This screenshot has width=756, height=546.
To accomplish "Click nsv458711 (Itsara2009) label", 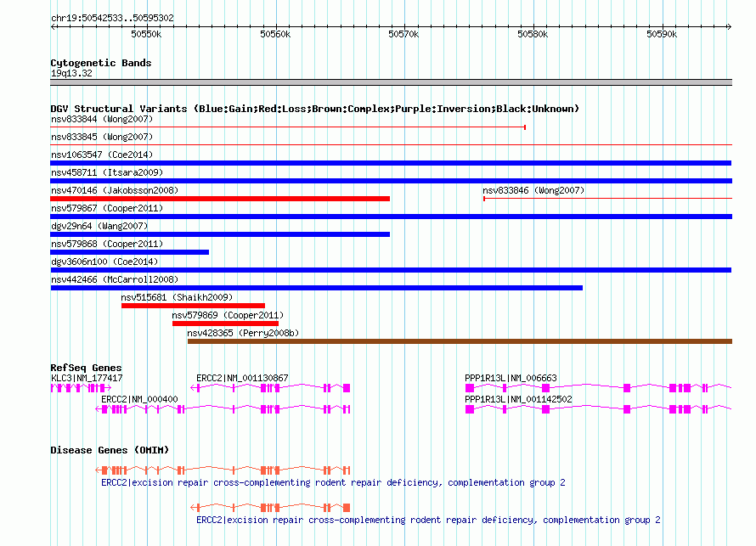I will (107, 172).
